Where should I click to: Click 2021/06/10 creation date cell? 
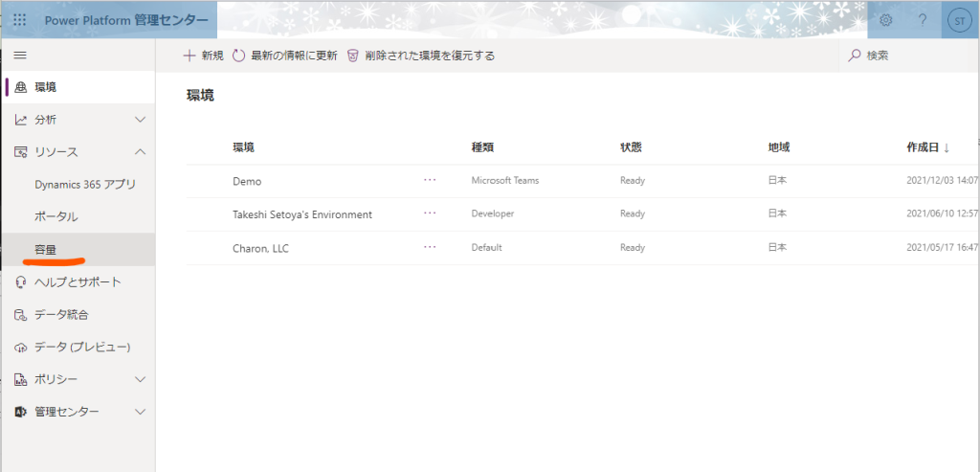943,214
